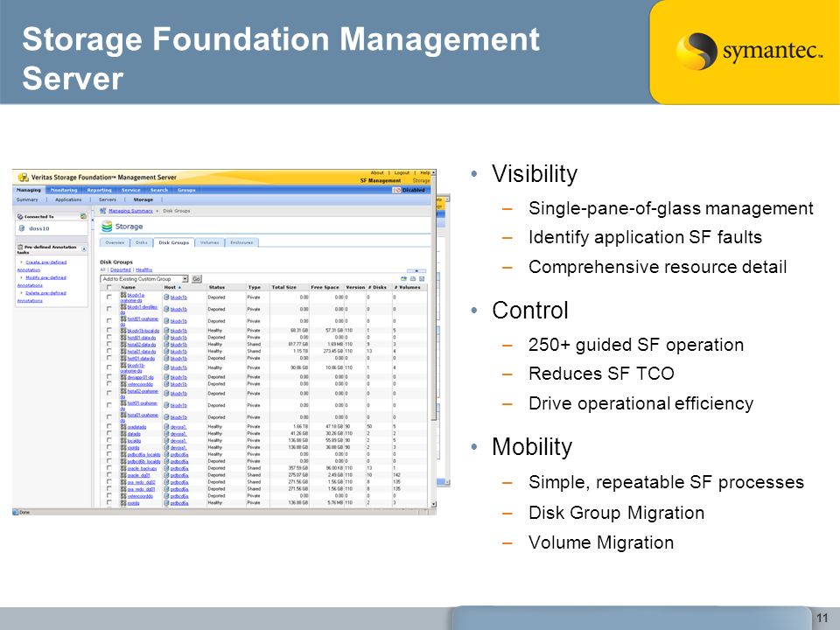Screen dimensions: 840x630
Task: Filter disk groups by Deported link
Action: pyautogui.click(x=121, y=270)
